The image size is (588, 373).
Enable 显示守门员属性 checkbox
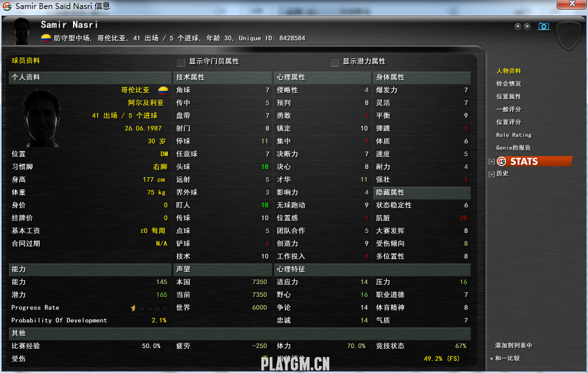coord(181,61)
